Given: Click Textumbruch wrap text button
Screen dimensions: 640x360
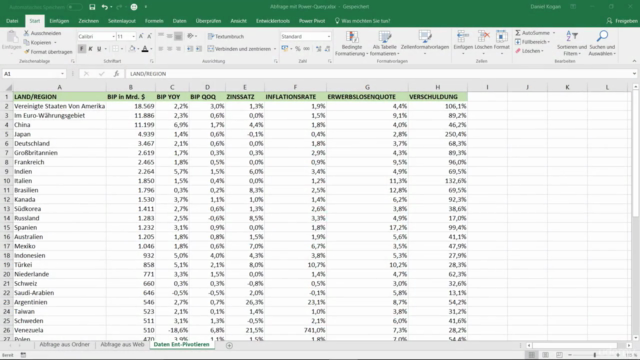Looking at the screenshot, I should (x=226, y=36).
